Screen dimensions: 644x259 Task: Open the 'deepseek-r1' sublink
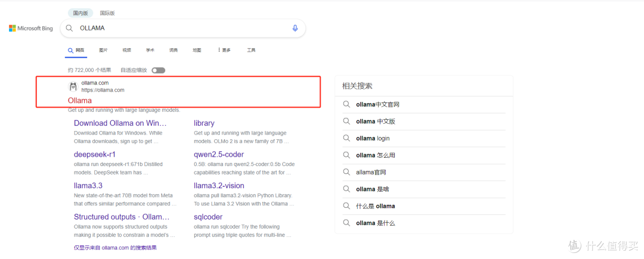pos(95,154)
